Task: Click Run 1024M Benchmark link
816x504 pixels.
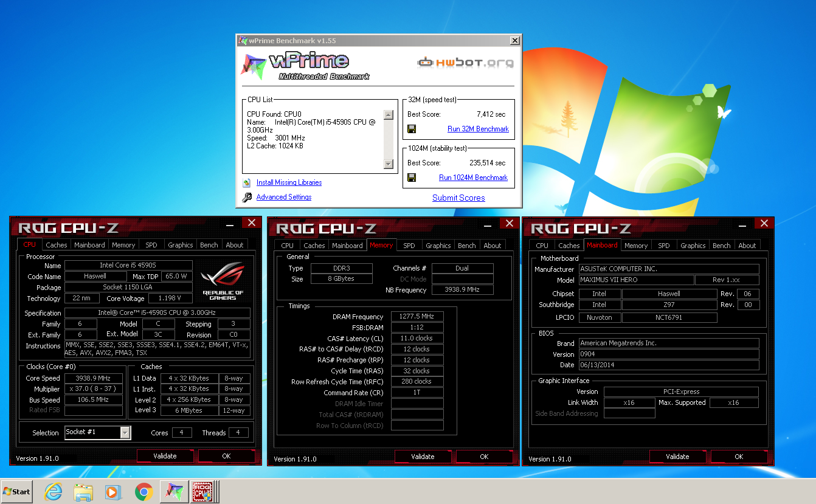Action: click(x=473, y=178)
